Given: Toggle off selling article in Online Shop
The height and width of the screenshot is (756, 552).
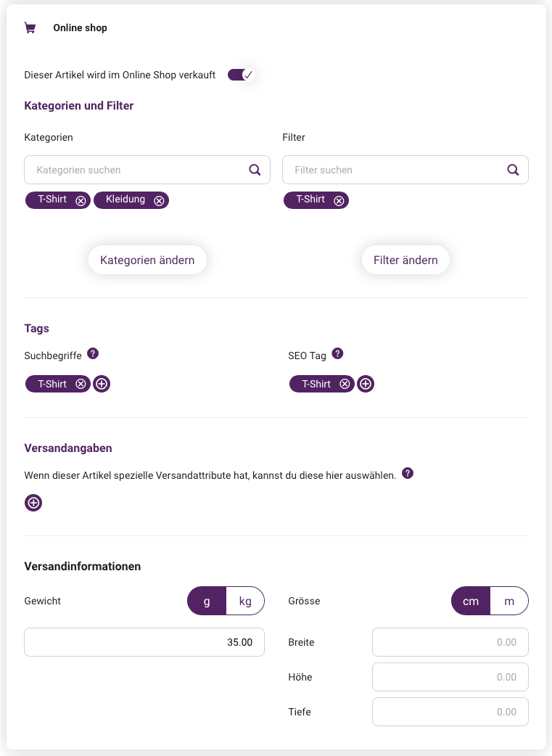Looking at the screenshot, I should (241, 75).
